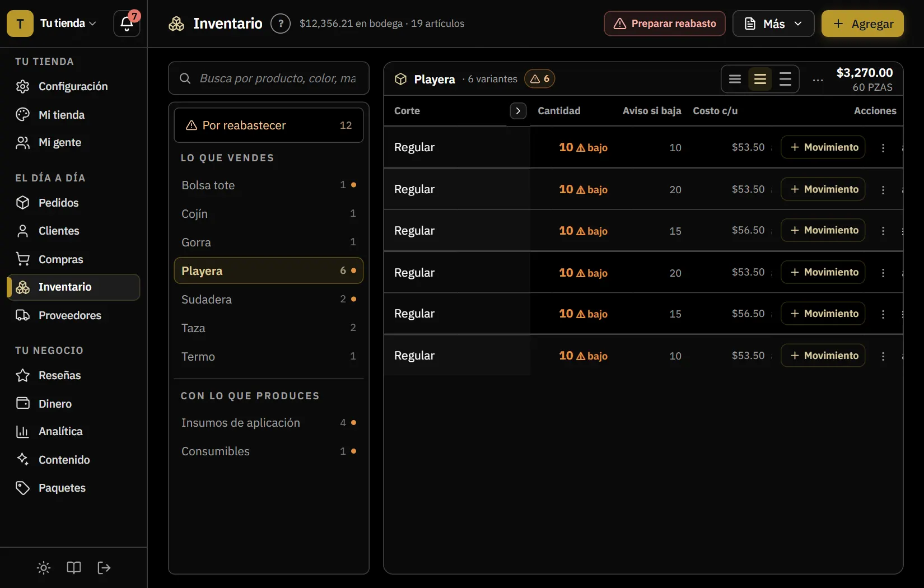
Task: Open Configuración in the sidebar
Action: 73,86
